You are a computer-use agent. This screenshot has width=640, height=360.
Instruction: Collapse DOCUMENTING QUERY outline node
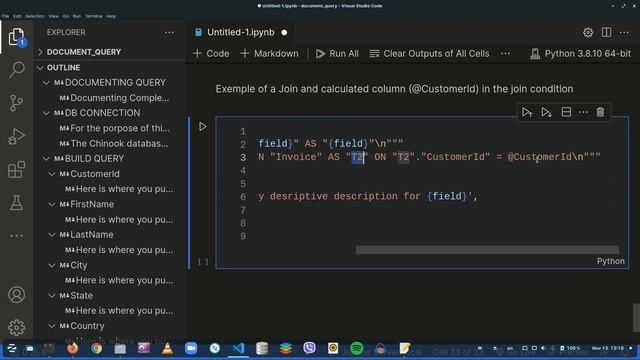(46, 83)
